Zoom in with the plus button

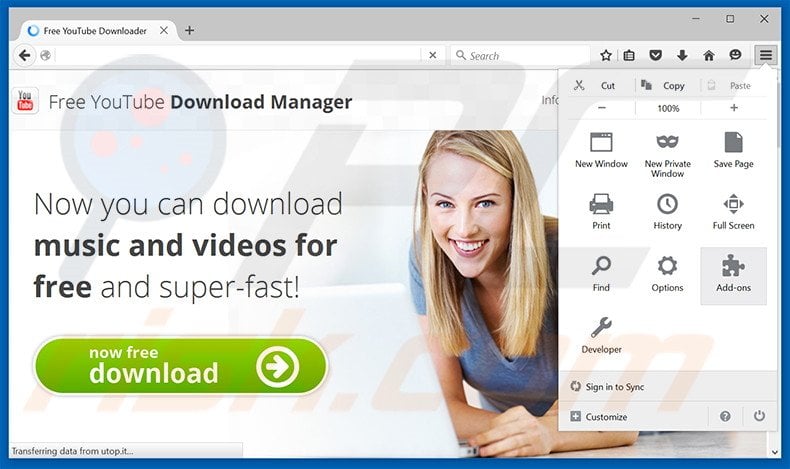[x=734, y=108]
